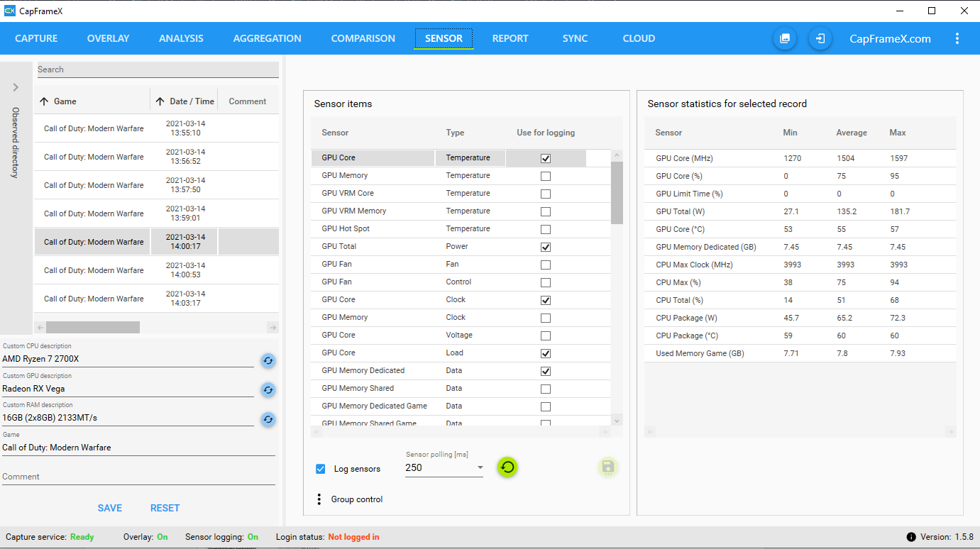Click the green reset sensor config button
The height and width of the screenshot is (549, 980).
(507, 467)
